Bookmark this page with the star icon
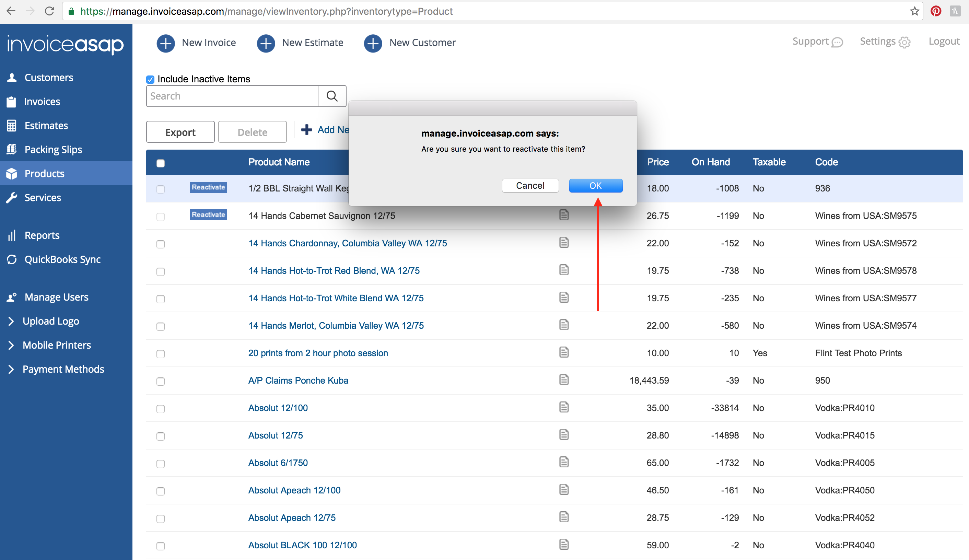Viewport: 969px width, 560px height. pos(914,11)
